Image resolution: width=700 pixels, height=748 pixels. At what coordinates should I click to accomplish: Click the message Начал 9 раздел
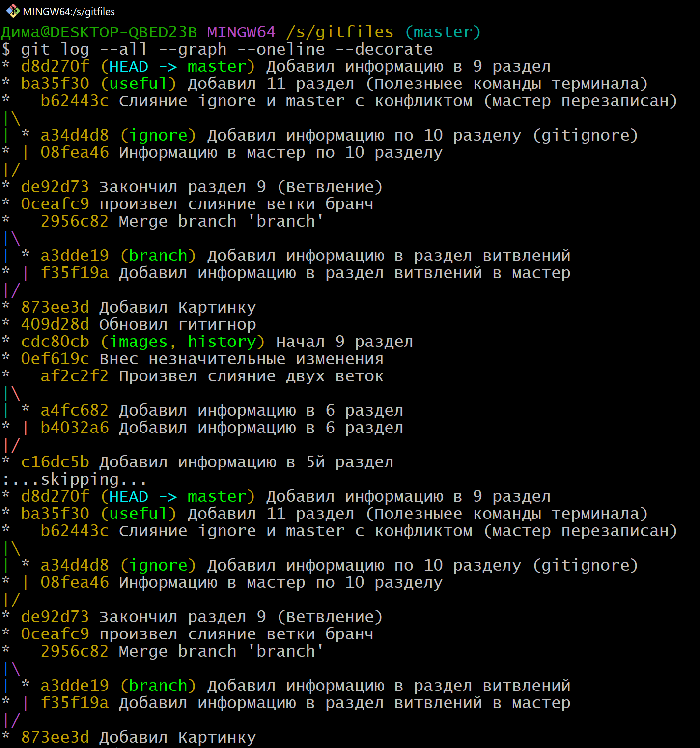pyautogui.click(x=344, y=342)
